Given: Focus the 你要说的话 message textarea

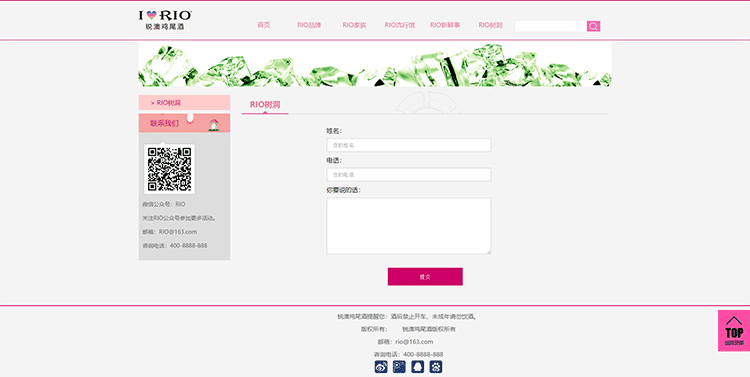Looking at the screenshot, I should [408, 226].
